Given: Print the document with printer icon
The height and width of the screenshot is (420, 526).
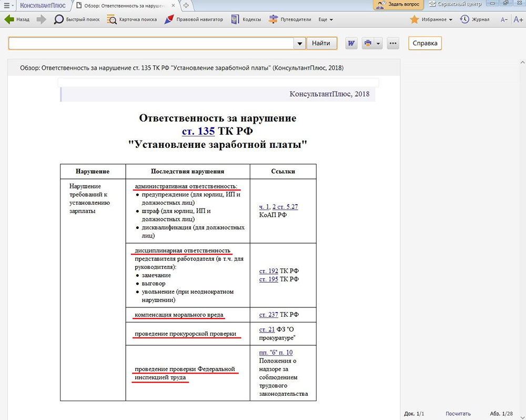Looking at the screenshot, I should tap(368, 43).
